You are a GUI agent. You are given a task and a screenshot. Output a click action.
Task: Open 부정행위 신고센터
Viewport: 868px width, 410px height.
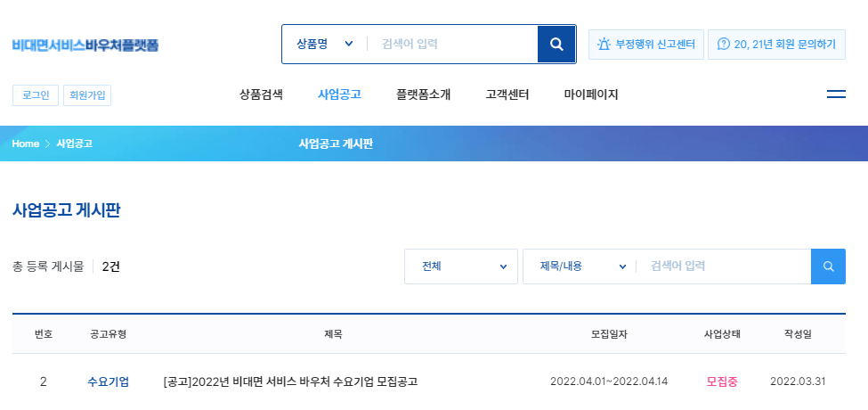(646, 45)
